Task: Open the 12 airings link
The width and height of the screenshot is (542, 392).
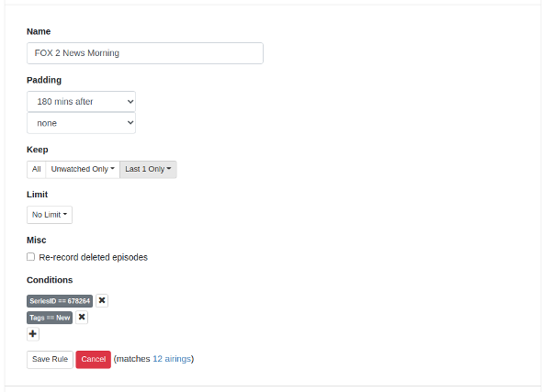Action: point(172,359)
